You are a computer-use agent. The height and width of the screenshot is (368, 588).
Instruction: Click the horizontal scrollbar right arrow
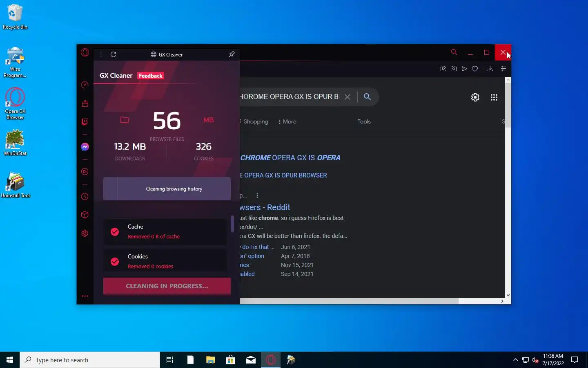[x=502, y=301]
